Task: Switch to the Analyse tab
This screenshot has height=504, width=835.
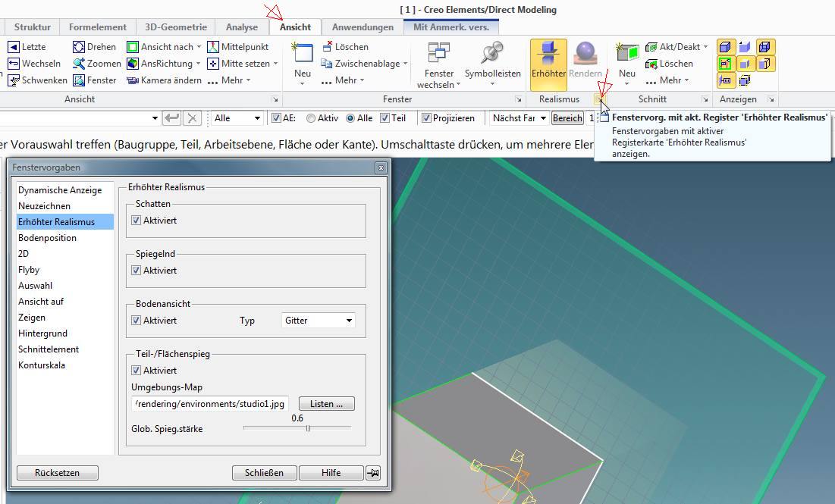Action: 242,27
